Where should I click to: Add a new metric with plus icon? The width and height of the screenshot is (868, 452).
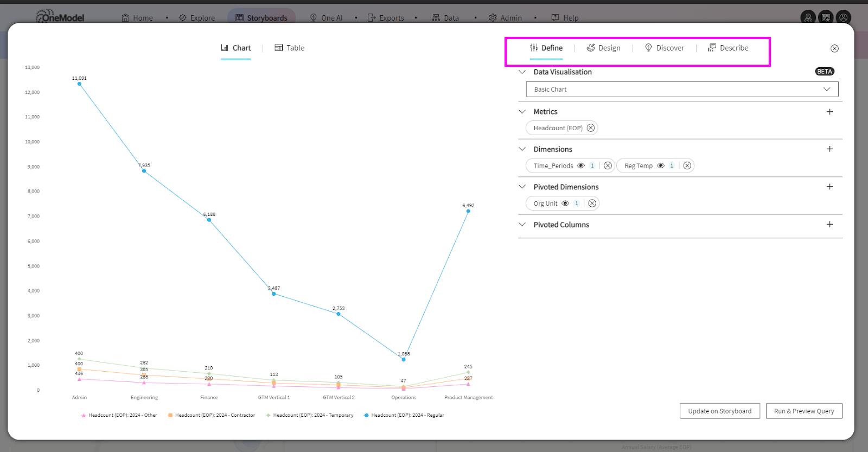pos(829,112)
